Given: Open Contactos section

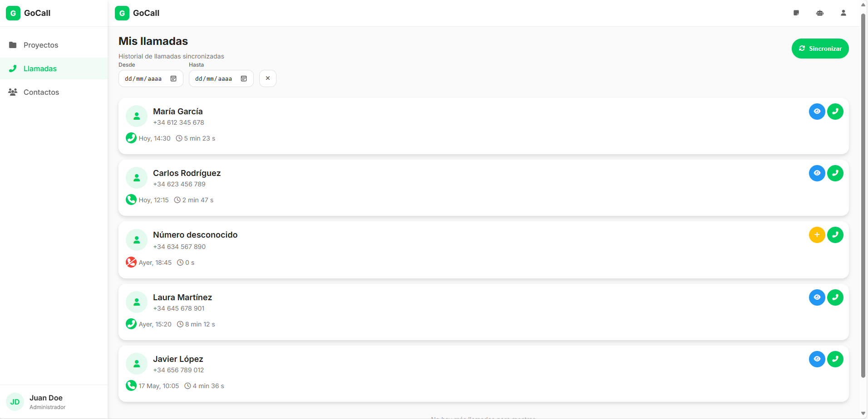Looking at the screenshot, I should coord(41,92).
